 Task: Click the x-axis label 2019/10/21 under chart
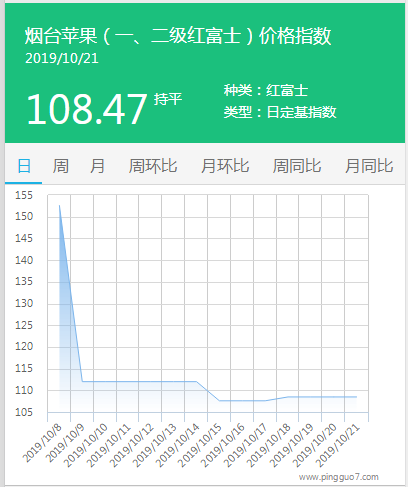coord(337,445)
